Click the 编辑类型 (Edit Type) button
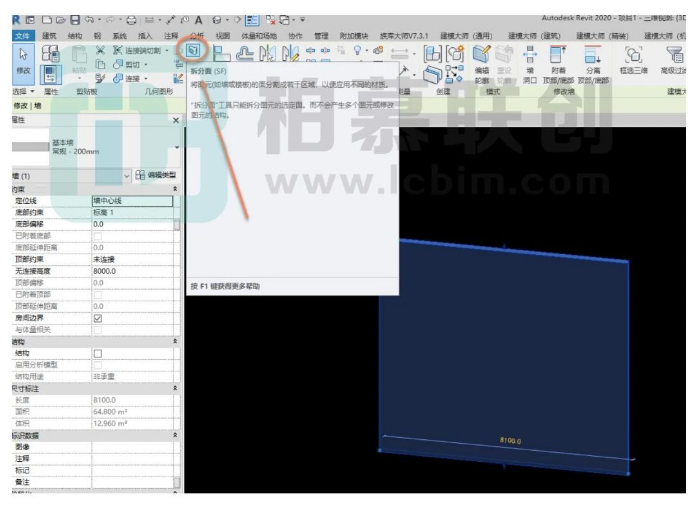Image resolution: width=688 pixels, height=507 pixels. (x=156, y=175)
